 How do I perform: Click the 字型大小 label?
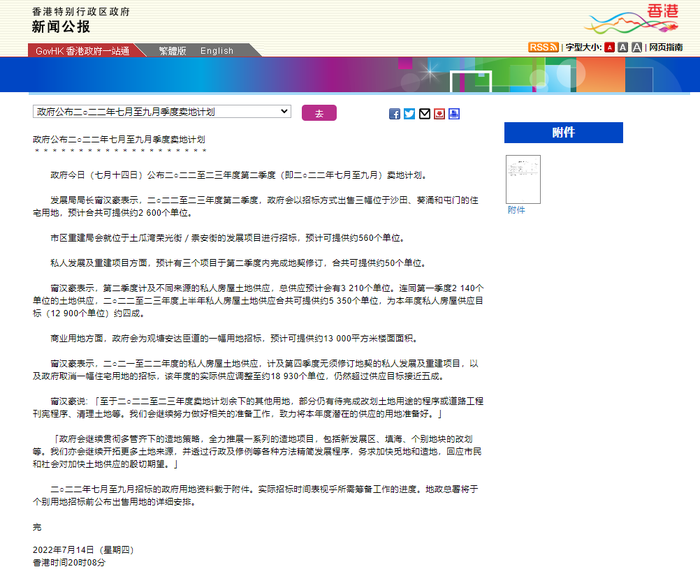(x=583, y=47)
